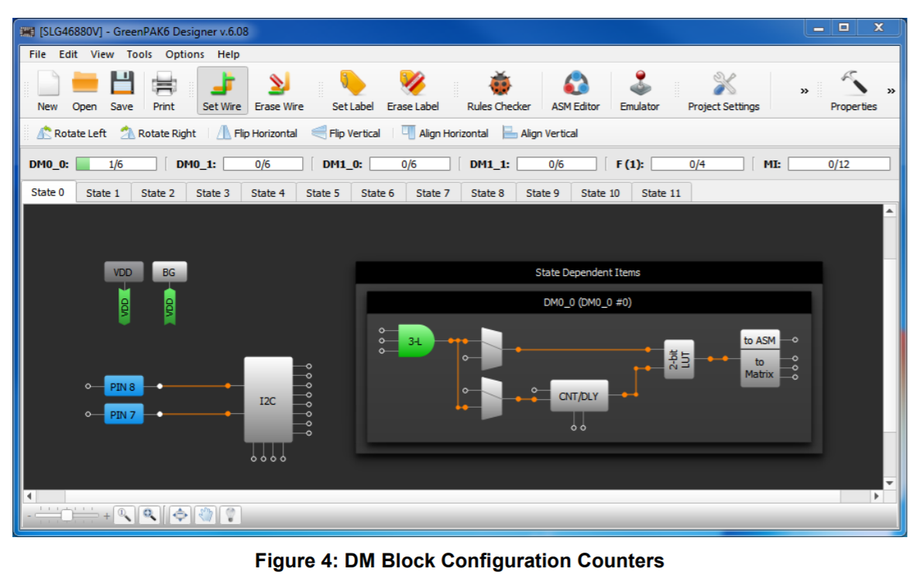
Task: Select the BG block on canvas
Action: pyautogui.click(x=169, y=272)
